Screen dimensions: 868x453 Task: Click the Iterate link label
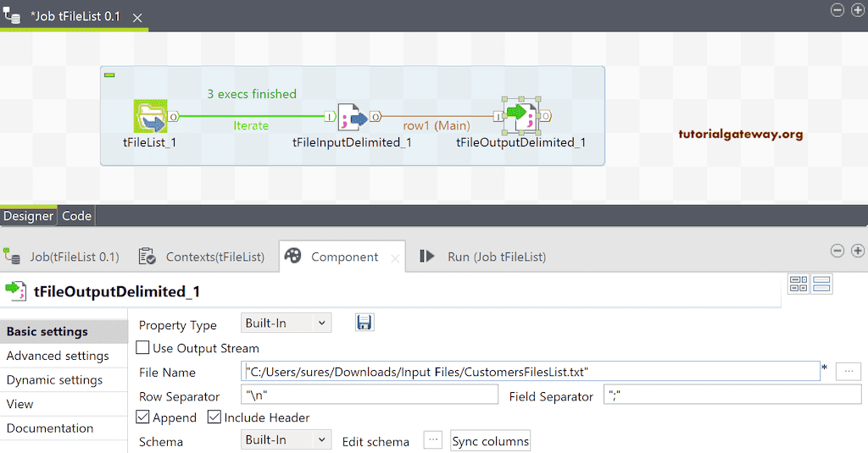[251, 125]
